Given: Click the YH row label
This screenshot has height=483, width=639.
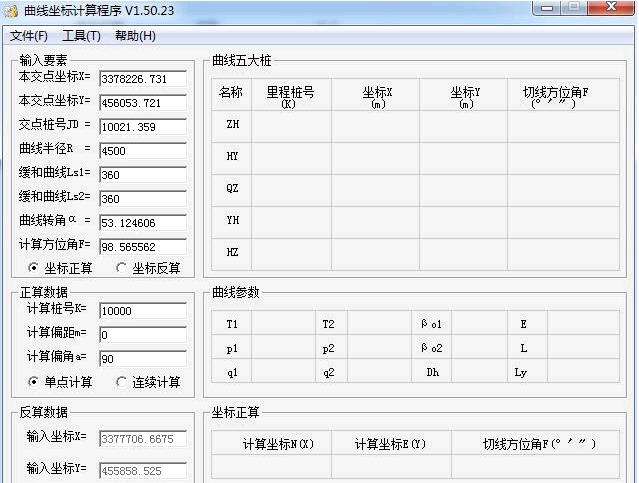Looking at the screenshot, I should (x=232, y=220).
